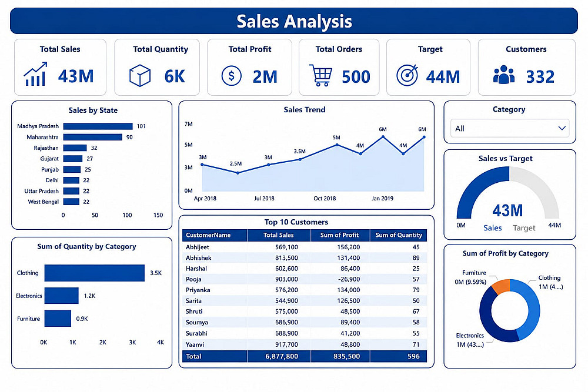Select the Clothing quantity bar
The image size is (588, 392).
95,273
